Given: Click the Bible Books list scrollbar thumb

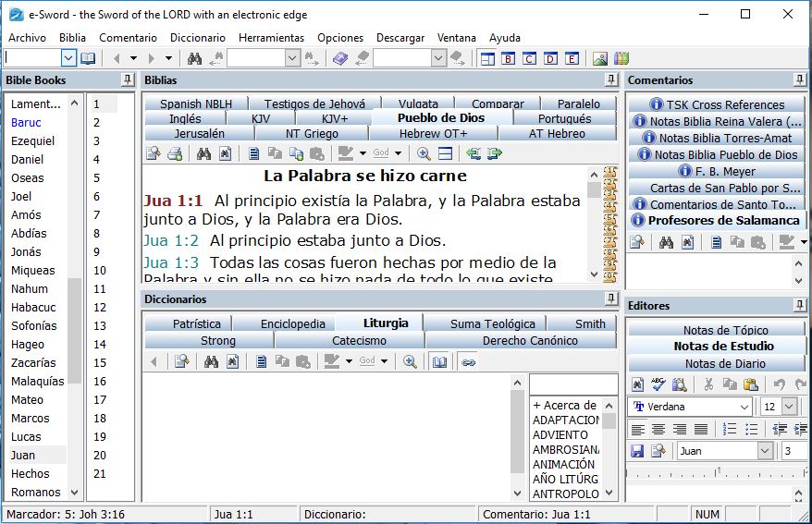Looking at the screenshot, I should 75,330.
